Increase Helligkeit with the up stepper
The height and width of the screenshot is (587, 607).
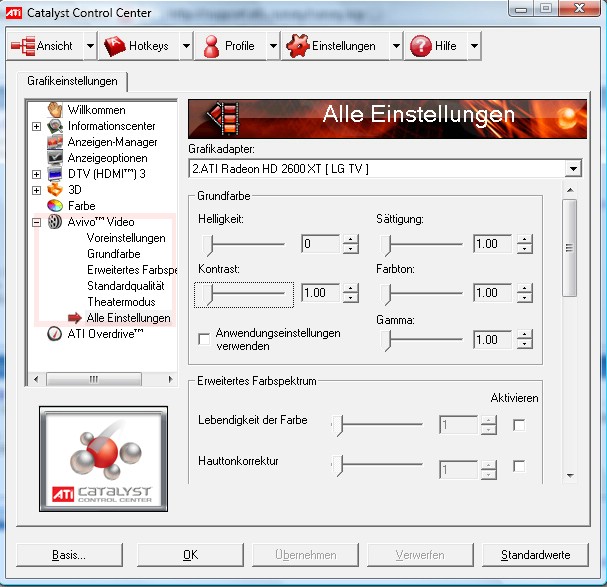click(x=351, y=239)
